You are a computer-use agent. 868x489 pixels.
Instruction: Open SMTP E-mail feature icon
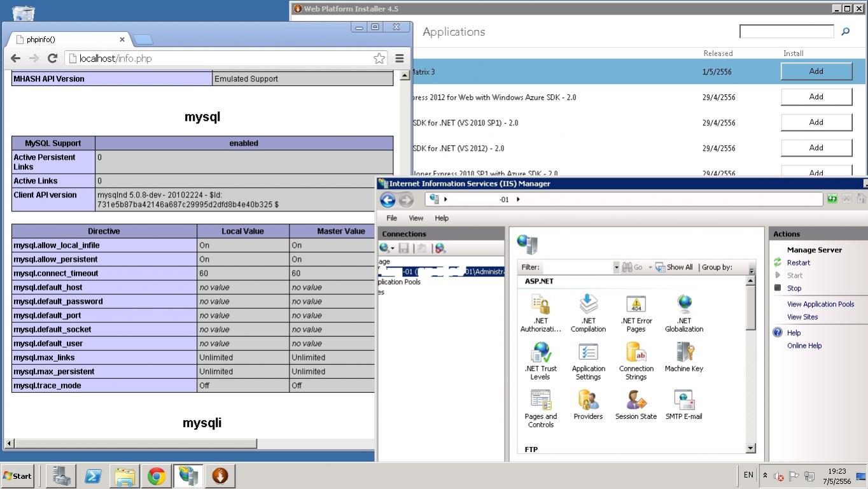click(684, 404)
